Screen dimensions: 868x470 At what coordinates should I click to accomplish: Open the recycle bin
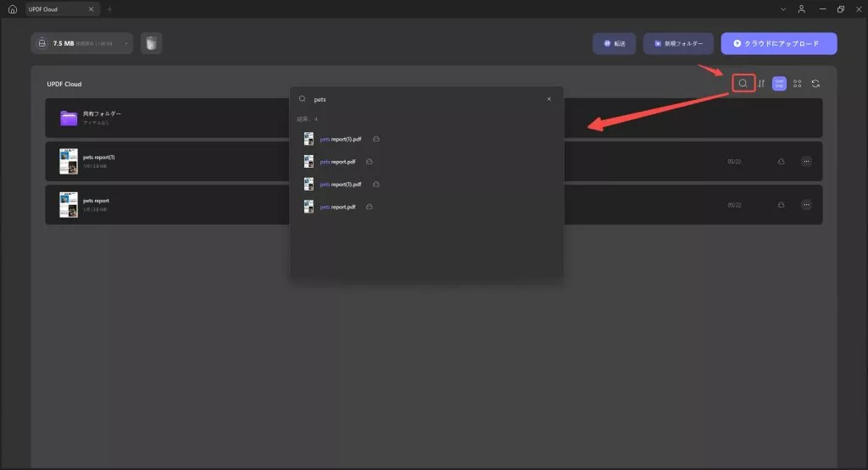click(151, 43)
